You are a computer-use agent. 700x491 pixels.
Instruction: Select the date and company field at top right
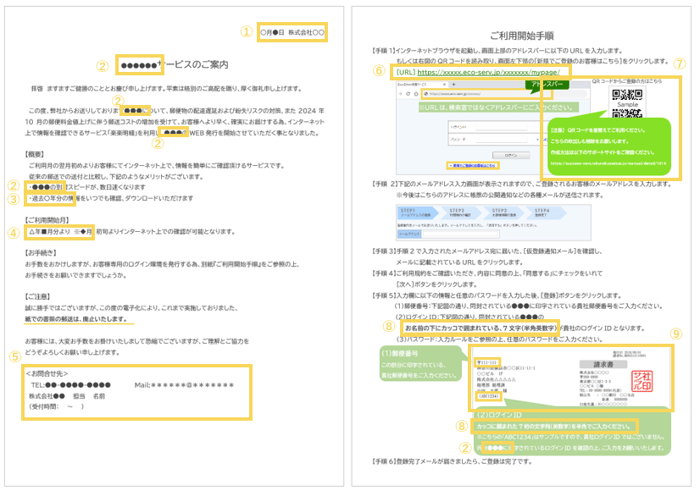291,32
